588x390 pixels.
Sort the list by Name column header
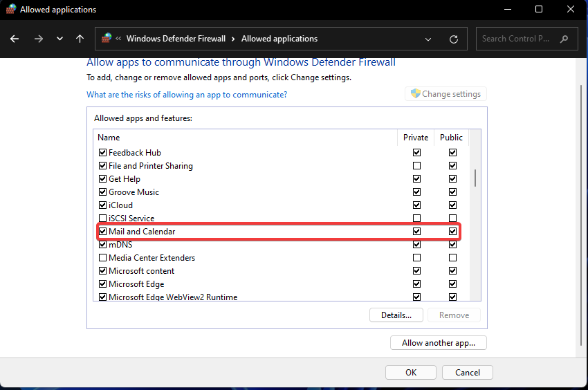pos(109,138)
